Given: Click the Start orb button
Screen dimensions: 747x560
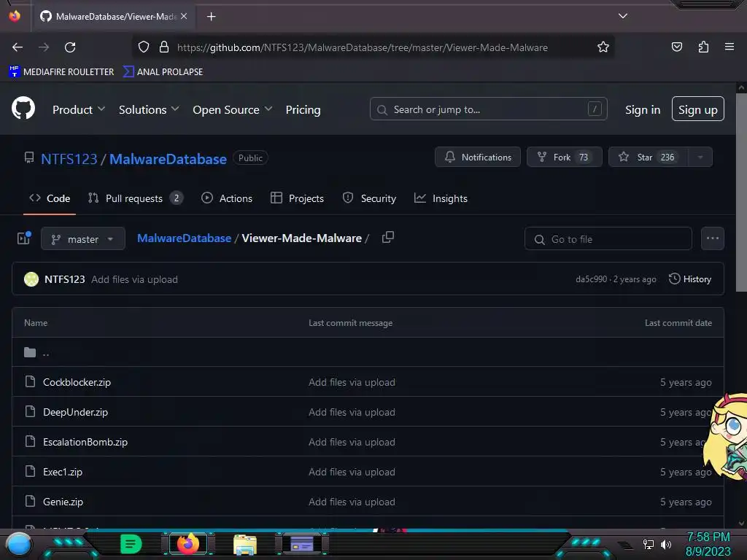Looking at the screenshot, I should pos(18,545).
